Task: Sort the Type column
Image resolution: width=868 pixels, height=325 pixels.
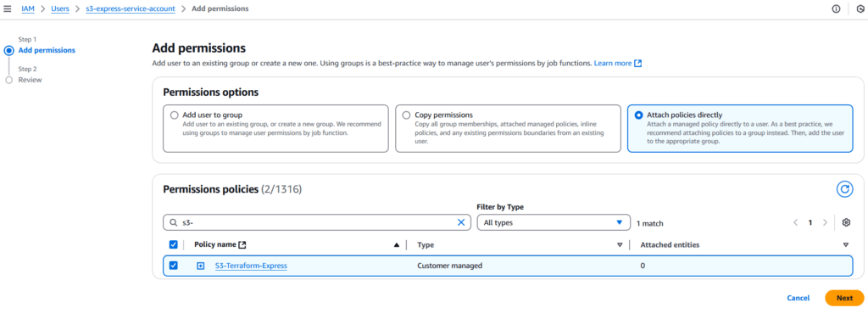Action: pyautogui.click(x=620, y=244)
